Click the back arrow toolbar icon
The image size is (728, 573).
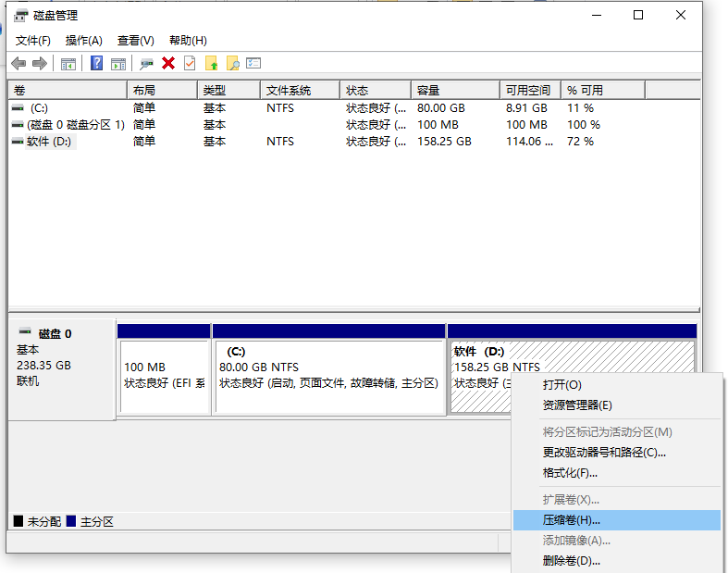(x=19, y=63)
